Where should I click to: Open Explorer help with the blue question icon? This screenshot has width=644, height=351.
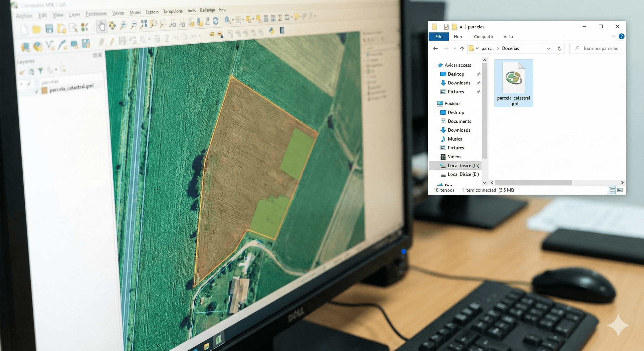point(622,37)
